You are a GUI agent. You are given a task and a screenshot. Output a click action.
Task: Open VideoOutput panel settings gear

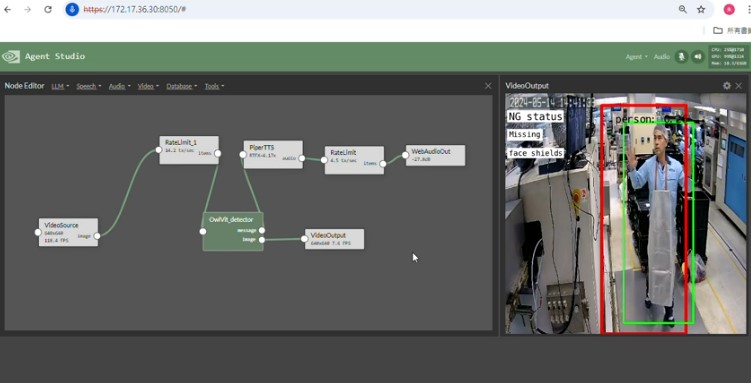(727, 86)
